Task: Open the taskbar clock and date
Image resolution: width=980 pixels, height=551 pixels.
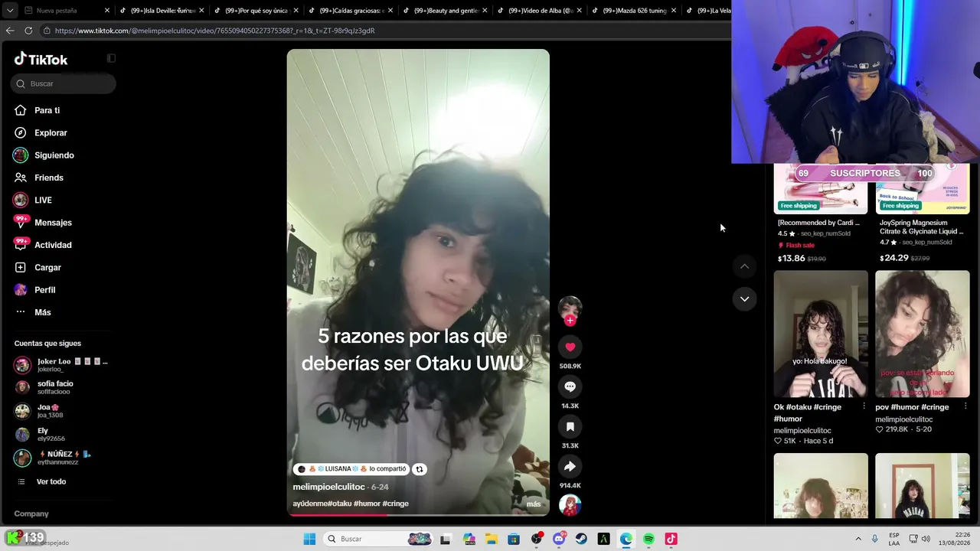Action: tap(952, 539)
